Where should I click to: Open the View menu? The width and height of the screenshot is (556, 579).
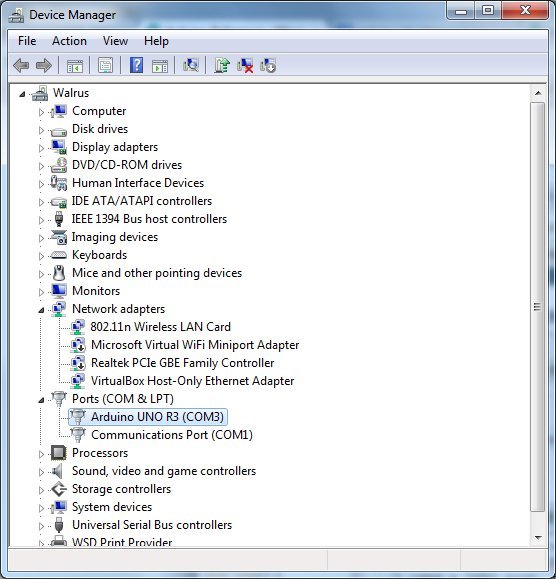[x=115, y=41]
